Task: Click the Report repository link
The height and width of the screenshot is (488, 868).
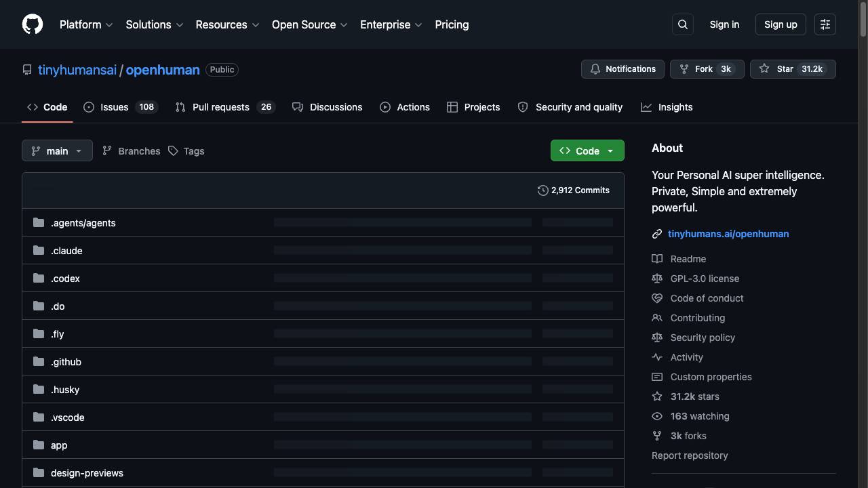Action: click(x=690, y=455)
